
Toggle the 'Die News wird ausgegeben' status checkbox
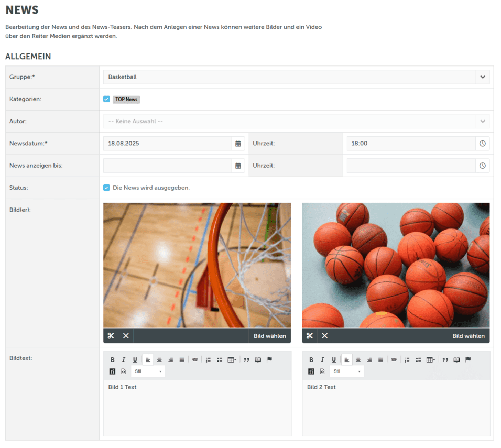coord(107,188)
